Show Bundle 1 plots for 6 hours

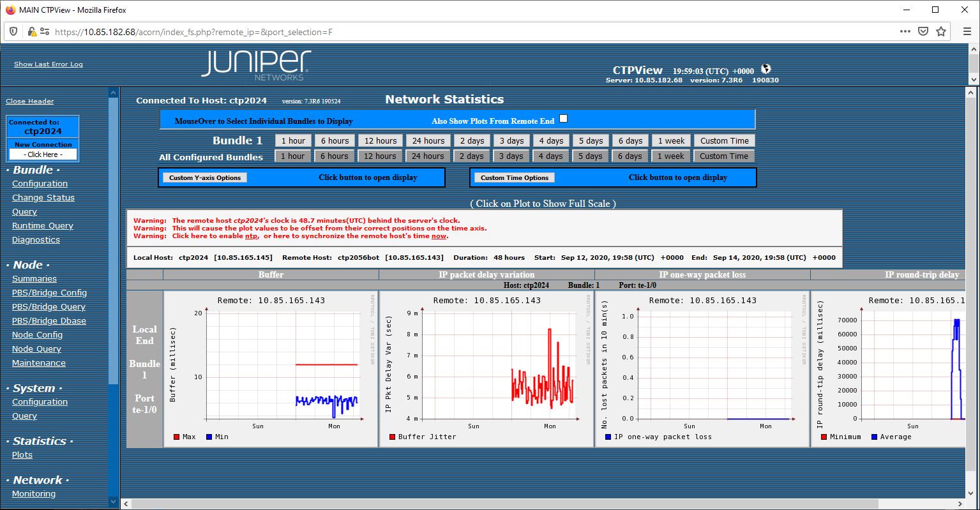[335, 141]
